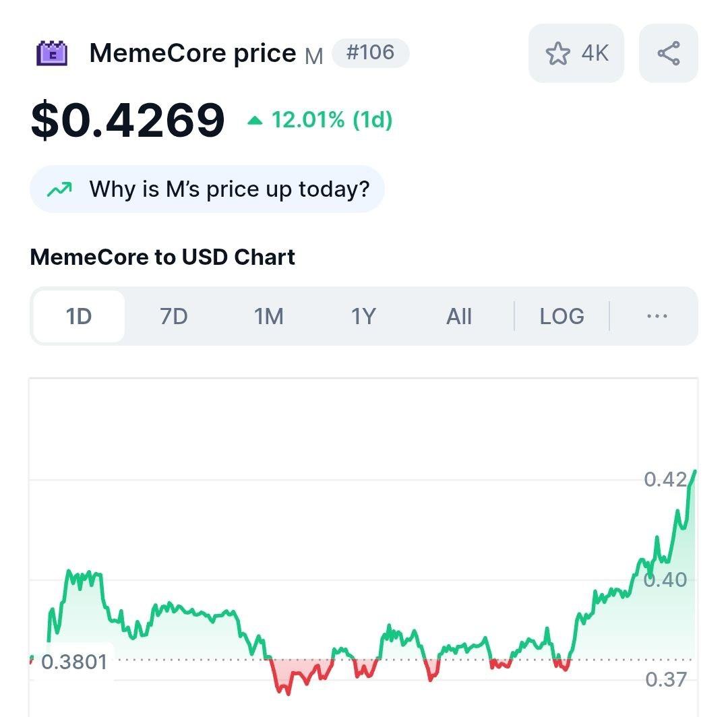Click the green up-triangle price change indicator
This screenshot has height=717, width=728.
point(254,121)
